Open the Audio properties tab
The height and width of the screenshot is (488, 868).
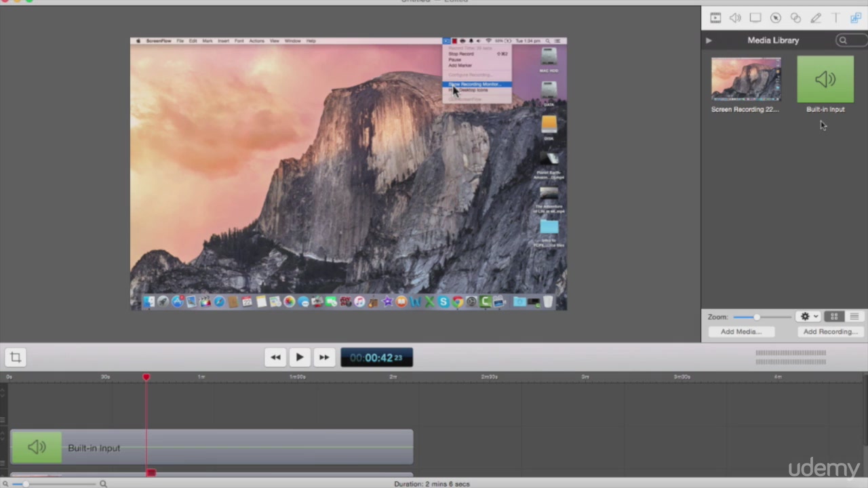(x=735, y=18)
